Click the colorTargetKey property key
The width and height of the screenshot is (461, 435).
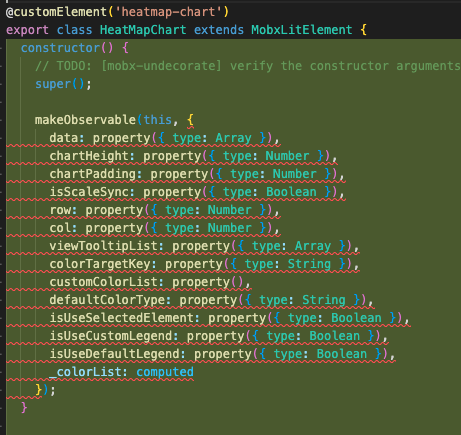pos(99,264)
